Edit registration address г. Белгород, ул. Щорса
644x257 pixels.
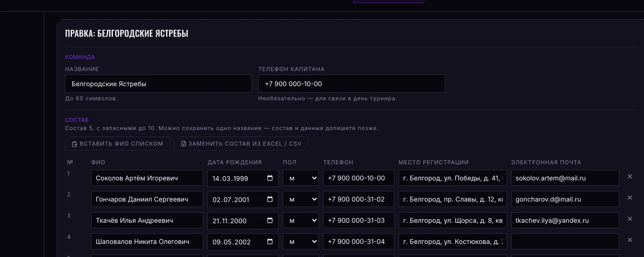click(453, 220)
